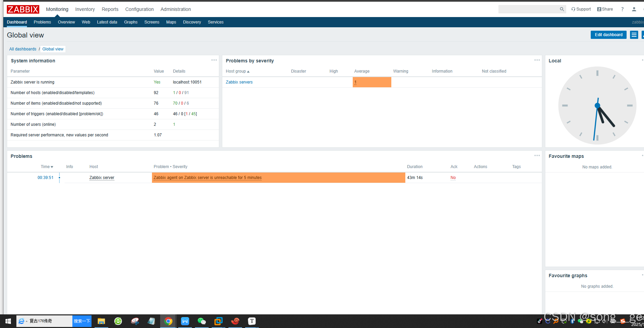Open the Monitoring menu
This screenshot has width=644, height=328.
57,9
